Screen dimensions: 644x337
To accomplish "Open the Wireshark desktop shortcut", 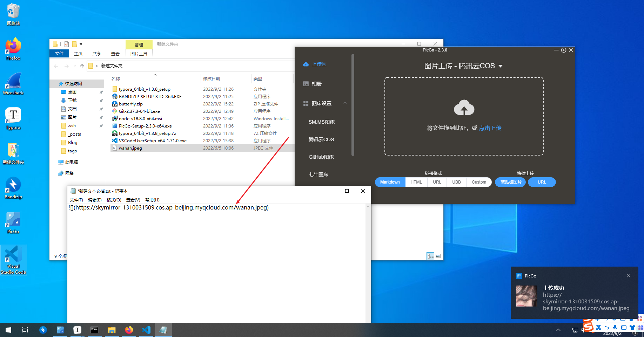I will 13,84.
